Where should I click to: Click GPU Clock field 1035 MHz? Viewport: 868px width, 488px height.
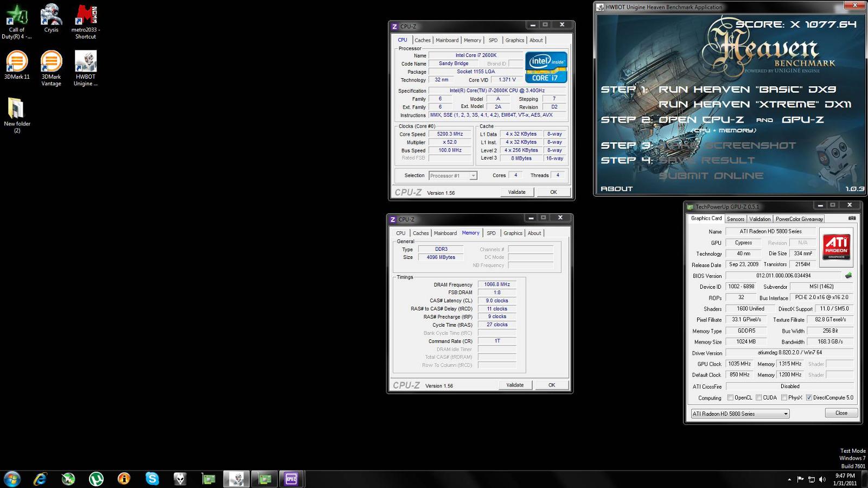click(x=739, y=364)
